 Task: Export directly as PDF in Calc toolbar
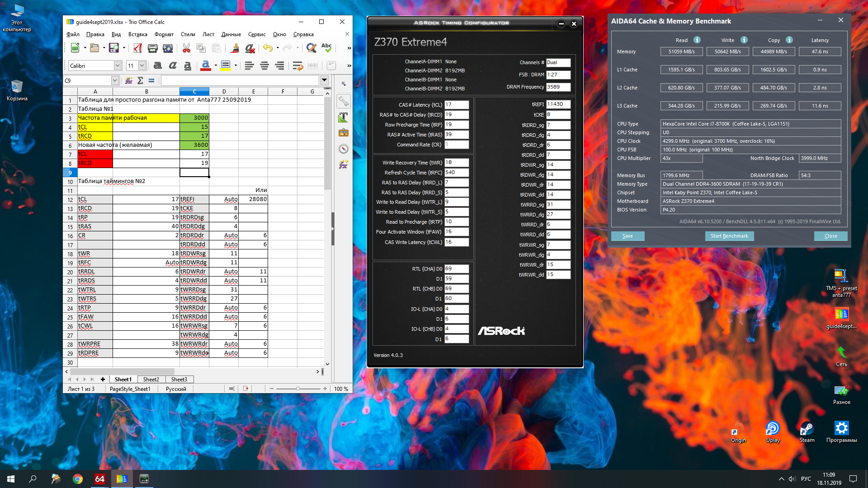137,48
